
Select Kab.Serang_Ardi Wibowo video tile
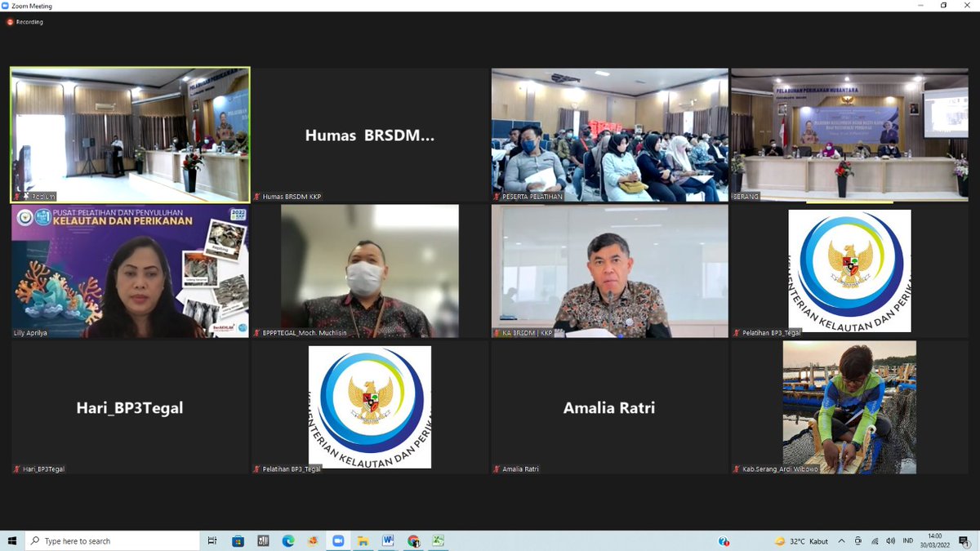point(849,407)
